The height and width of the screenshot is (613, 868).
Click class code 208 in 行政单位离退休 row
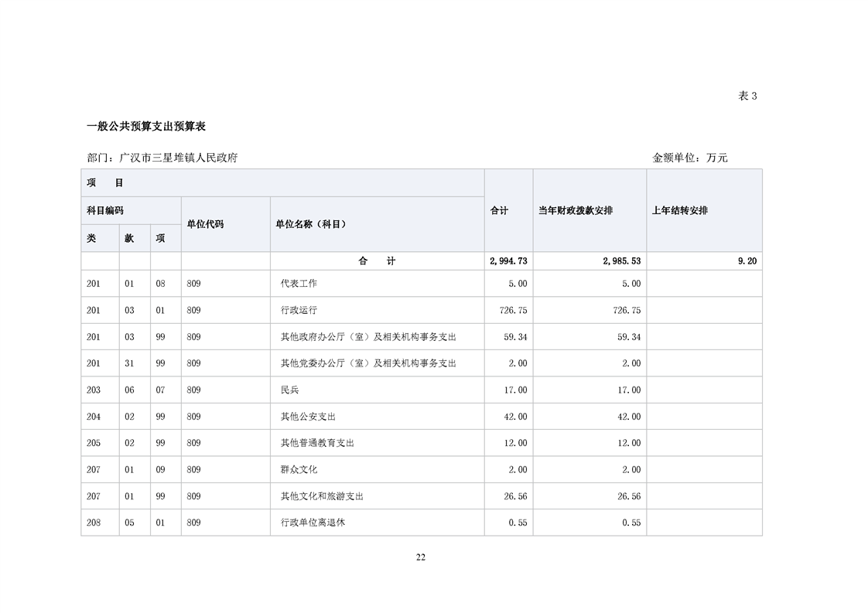coord(94,523)
